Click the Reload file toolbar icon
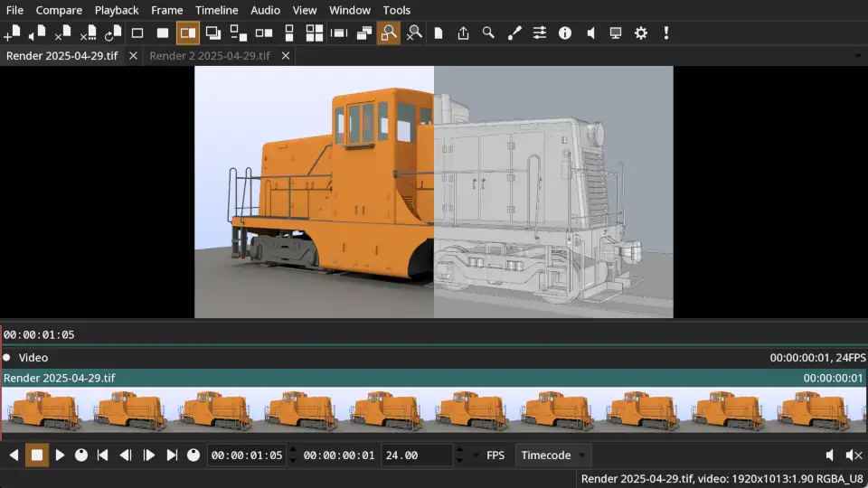 point(113,33)
